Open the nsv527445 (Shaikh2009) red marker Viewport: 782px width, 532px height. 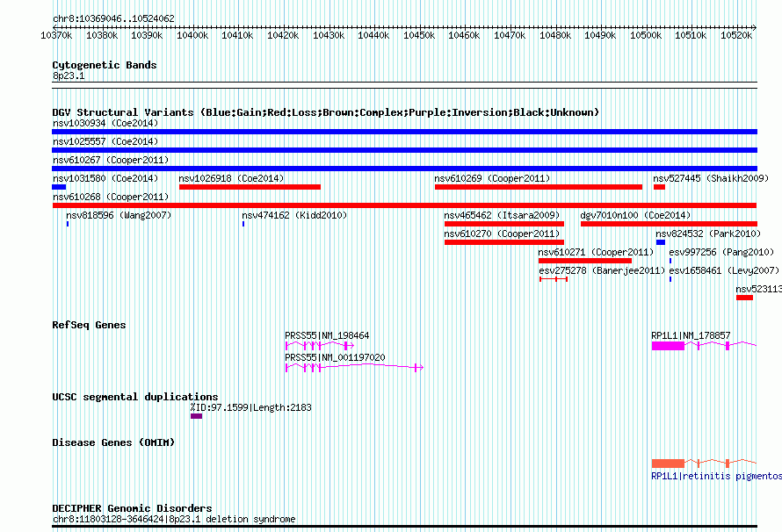point(659,187)
